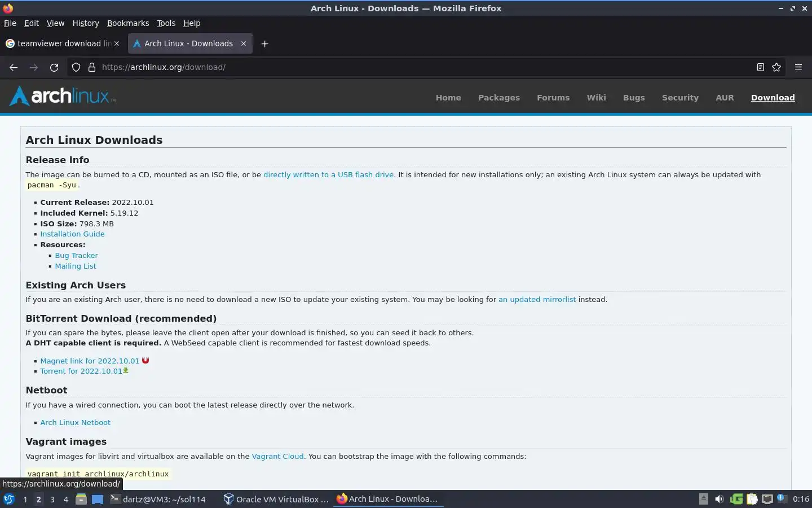
Task: Click the Download nav link
Action: pyautogui.click(x=773, y=98)
